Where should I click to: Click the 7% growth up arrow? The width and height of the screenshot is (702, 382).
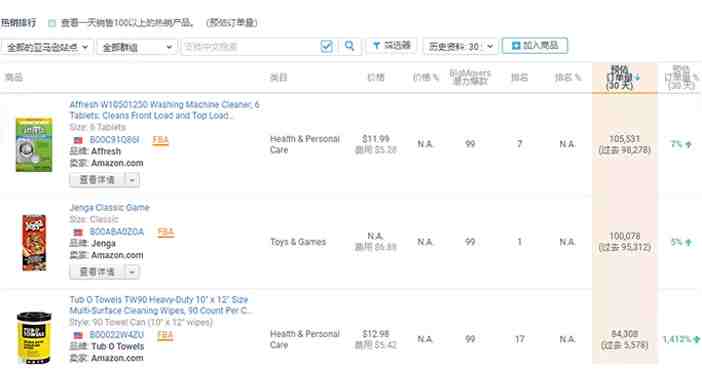click(x=688, y=144)
